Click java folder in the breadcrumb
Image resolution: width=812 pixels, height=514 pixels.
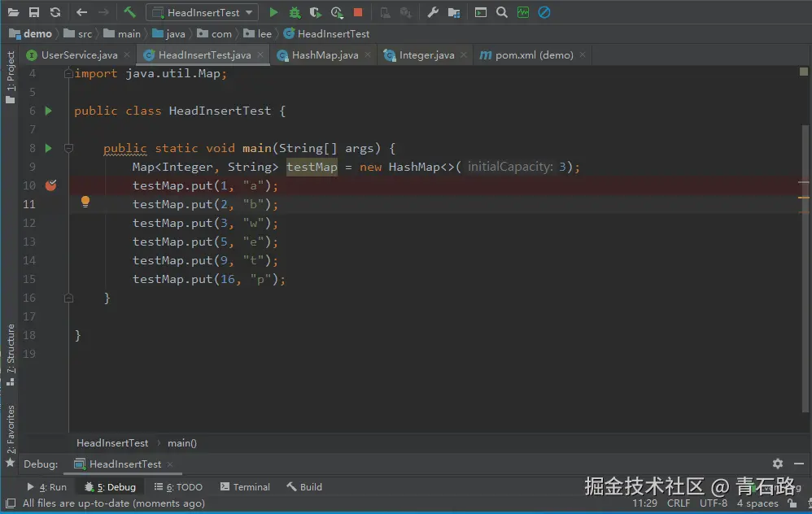tap(168, 34)
